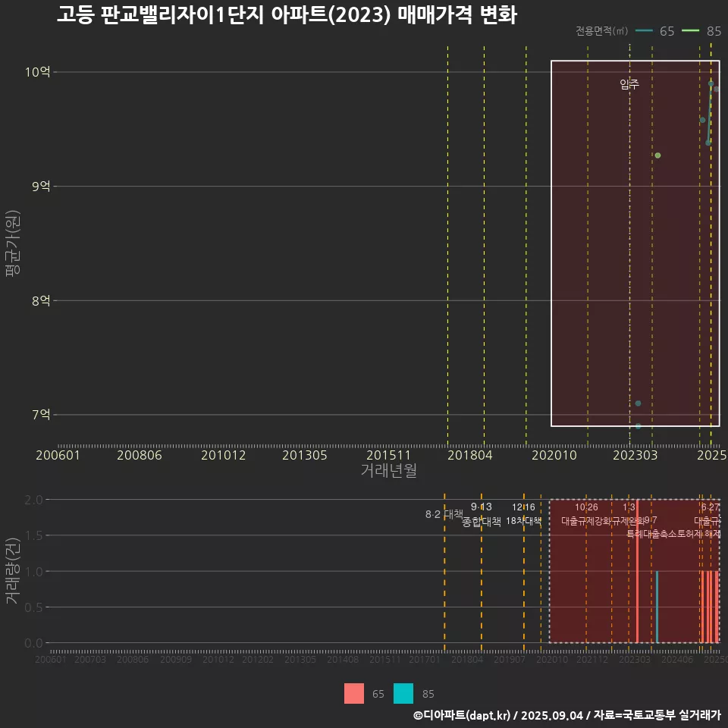Click the 8억 y-axis label

point(41,300)
